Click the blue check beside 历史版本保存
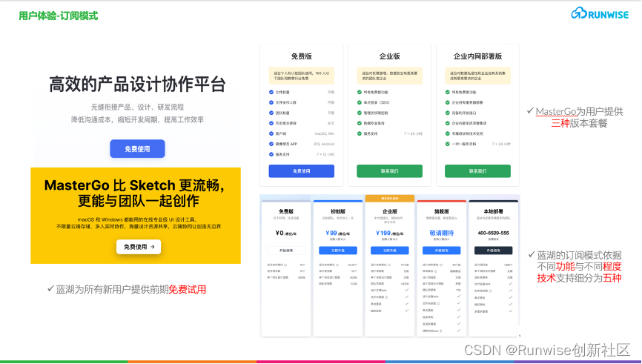The image size is (642, 364). 271,123
